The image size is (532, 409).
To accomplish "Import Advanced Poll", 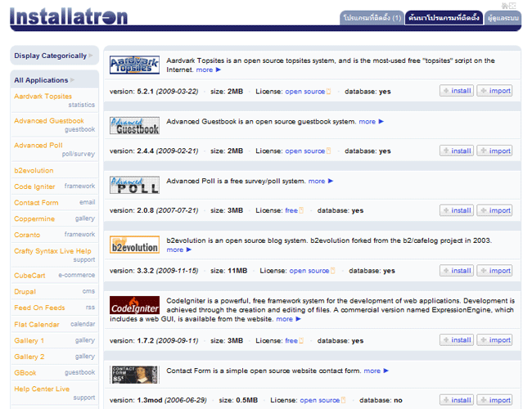I will click(x=494, y=210).
